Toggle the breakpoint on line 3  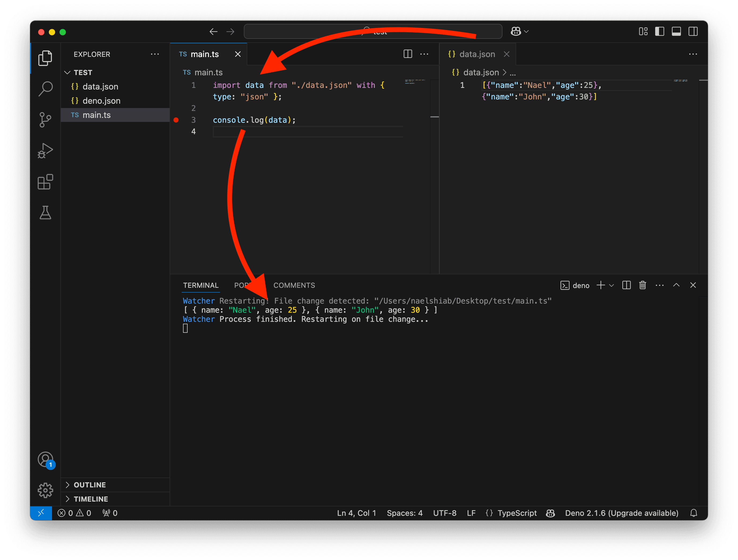pos(176,120)
